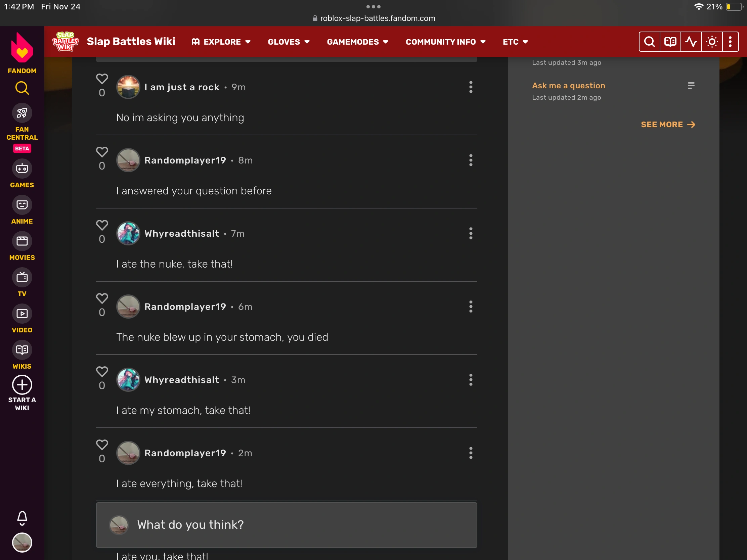Open options menu on Whyreadthisalt 7m comment

[x=471, y=234]
